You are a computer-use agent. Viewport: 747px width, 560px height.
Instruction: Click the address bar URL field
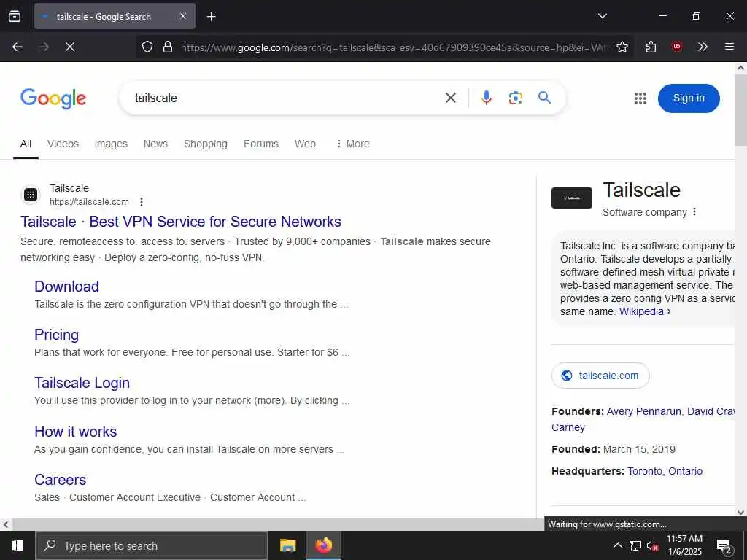point(393,47)
